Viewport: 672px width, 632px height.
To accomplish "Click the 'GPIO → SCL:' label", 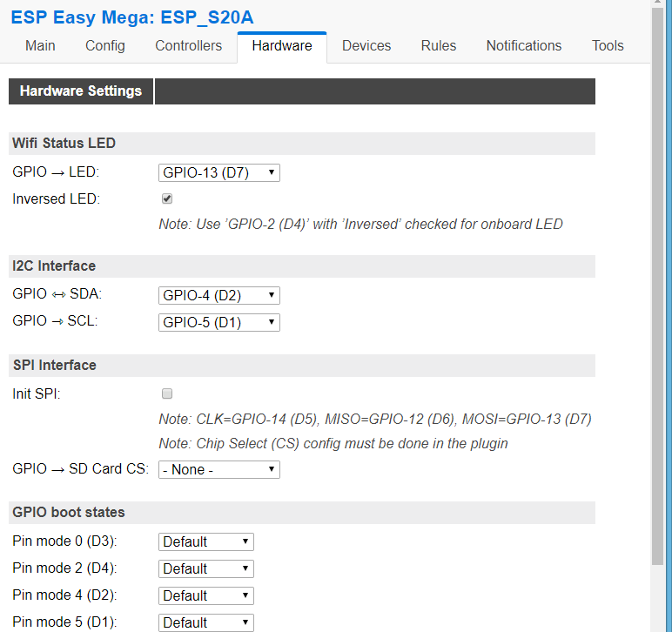I will click(x=56, y=321).
